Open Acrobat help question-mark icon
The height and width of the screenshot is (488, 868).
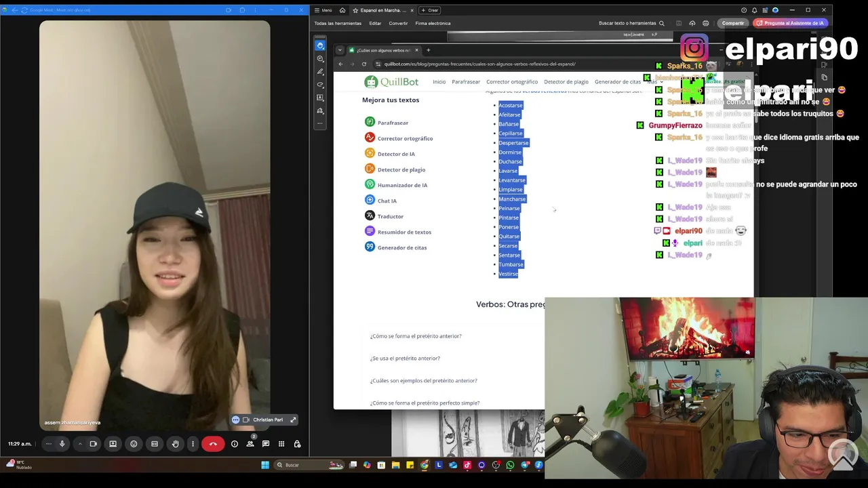[744, 10]
